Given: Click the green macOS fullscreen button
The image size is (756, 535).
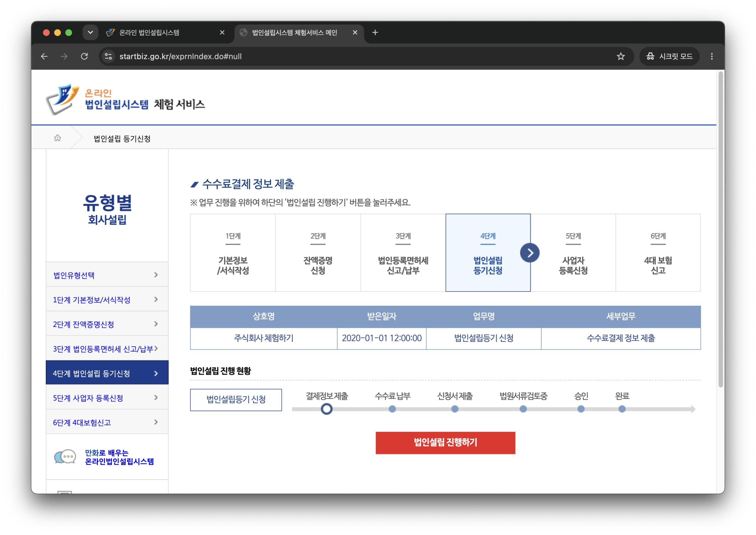Looking at the screenshot, I should click(x=69, y=32).
